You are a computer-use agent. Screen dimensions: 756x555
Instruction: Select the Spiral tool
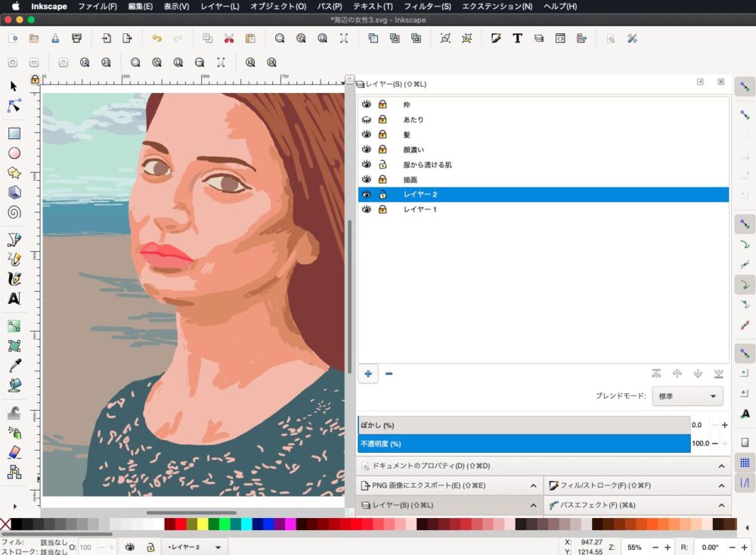point(14,212)
